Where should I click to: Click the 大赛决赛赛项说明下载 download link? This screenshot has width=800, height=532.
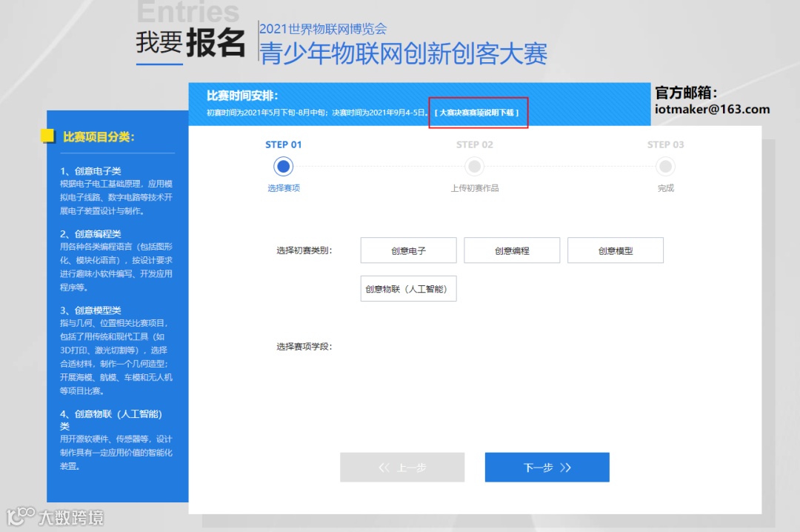click(x=476, y=113)
